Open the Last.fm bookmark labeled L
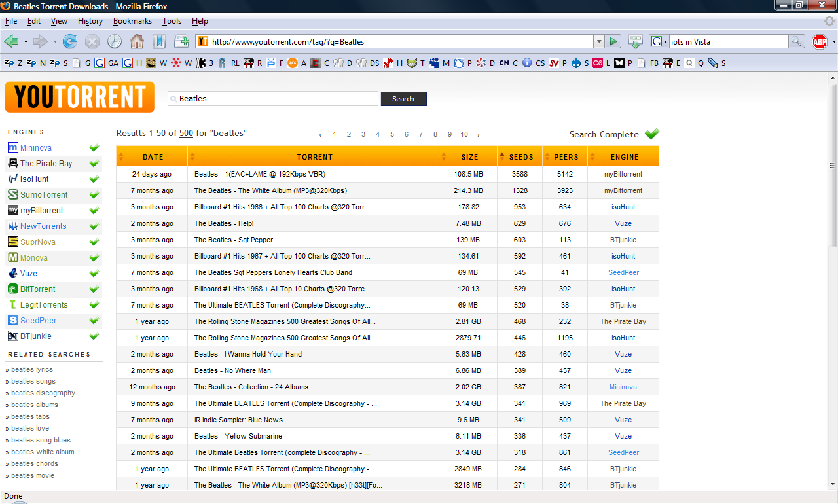Image resolution: width=838 pixels, height=504 pixels. tap(602, 63)
